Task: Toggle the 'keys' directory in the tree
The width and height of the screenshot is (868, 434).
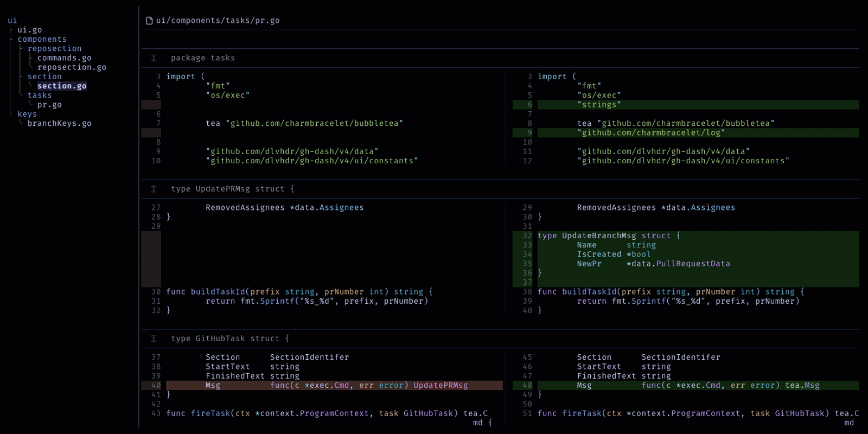Action: pyautogui.click(x=27, y=114)
